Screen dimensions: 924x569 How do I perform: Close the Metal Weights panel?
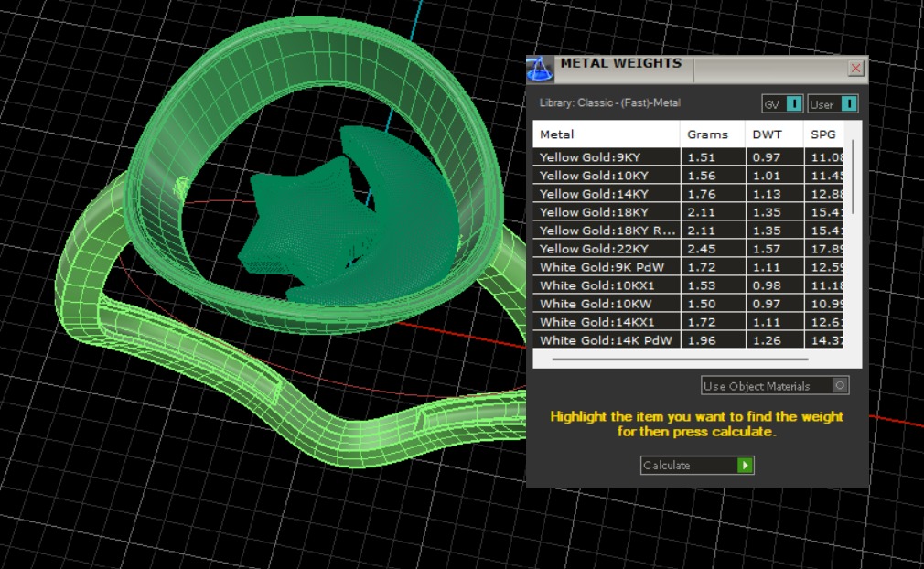[x=855, y=69]
